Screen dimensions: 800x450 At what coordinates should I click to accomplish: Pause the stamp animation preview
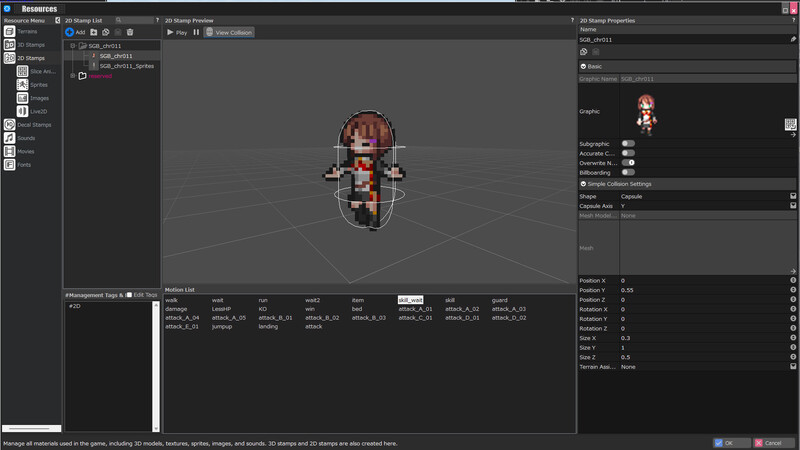pos(196,32)
